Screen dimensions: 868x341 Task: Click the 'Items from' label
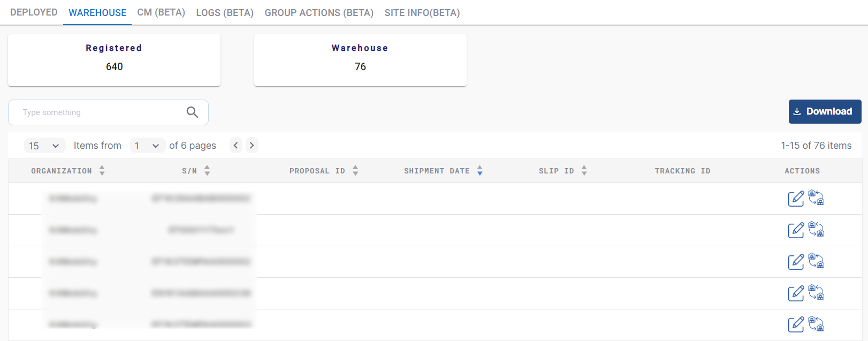click(x=97, y=146)
